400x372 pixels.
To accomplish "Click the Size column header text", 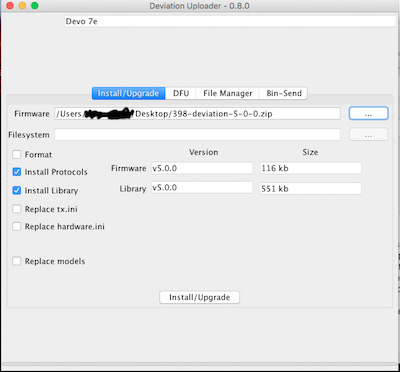I will click(x=310, y=152).
